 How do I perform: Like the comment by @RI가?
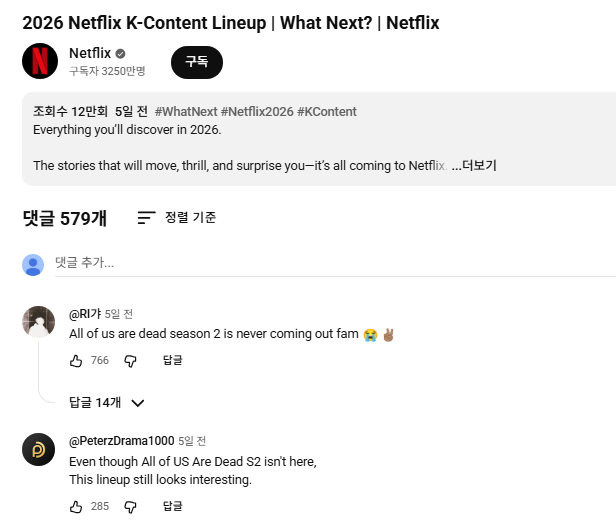coord(77,361)
